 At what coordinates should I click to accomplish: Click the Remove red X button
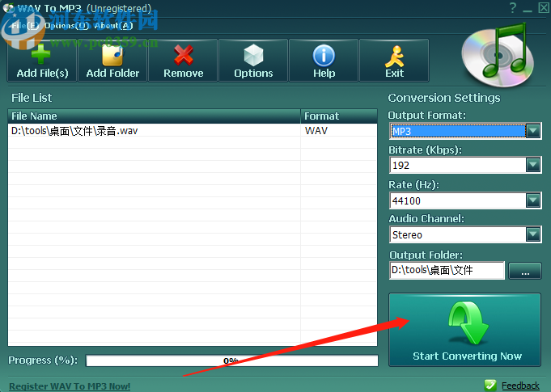coord(183,61)
